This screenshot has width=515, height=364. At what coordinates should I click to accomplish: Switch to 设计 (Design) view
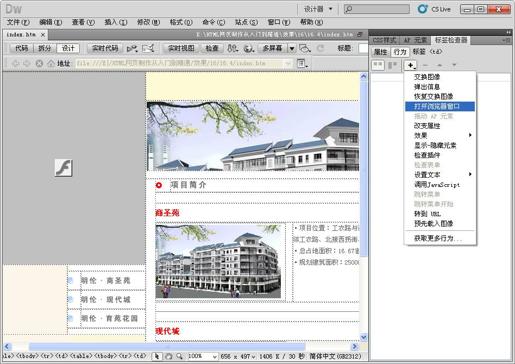click(x=68, y=48)
